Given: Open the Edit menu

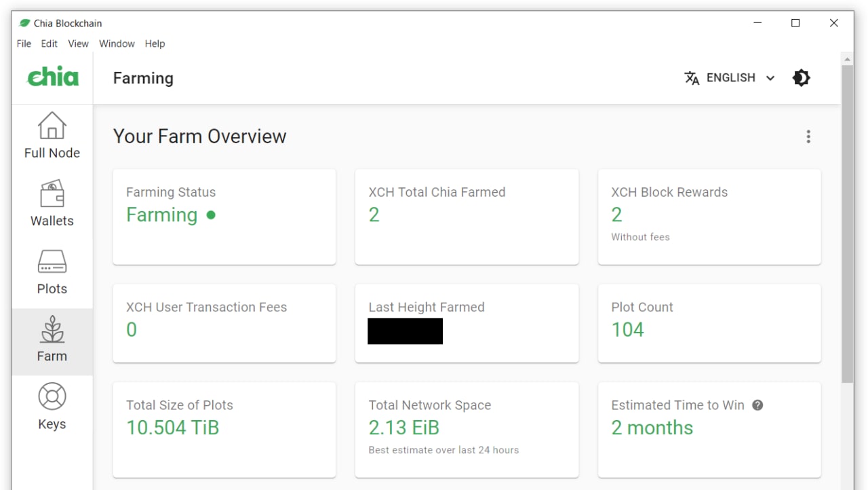Looking at the screenshot, I should pyautogui.click(x=50, y=43).
